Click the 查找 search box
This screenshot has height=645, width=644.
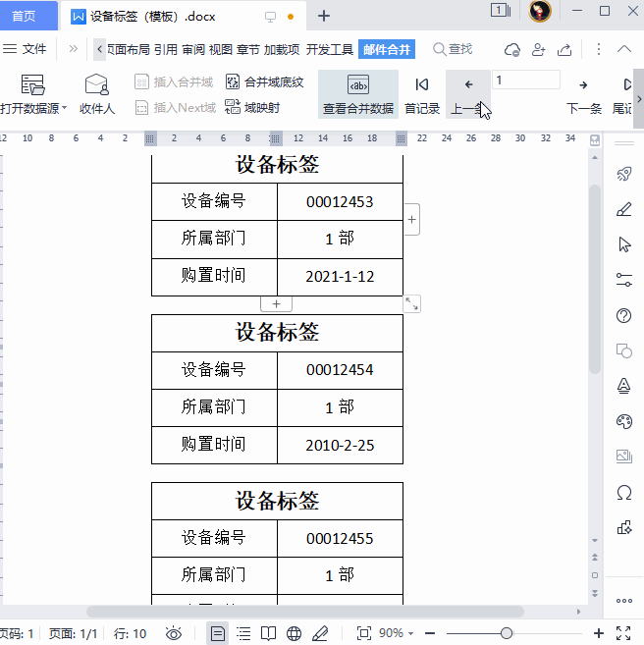click(453, 49)
